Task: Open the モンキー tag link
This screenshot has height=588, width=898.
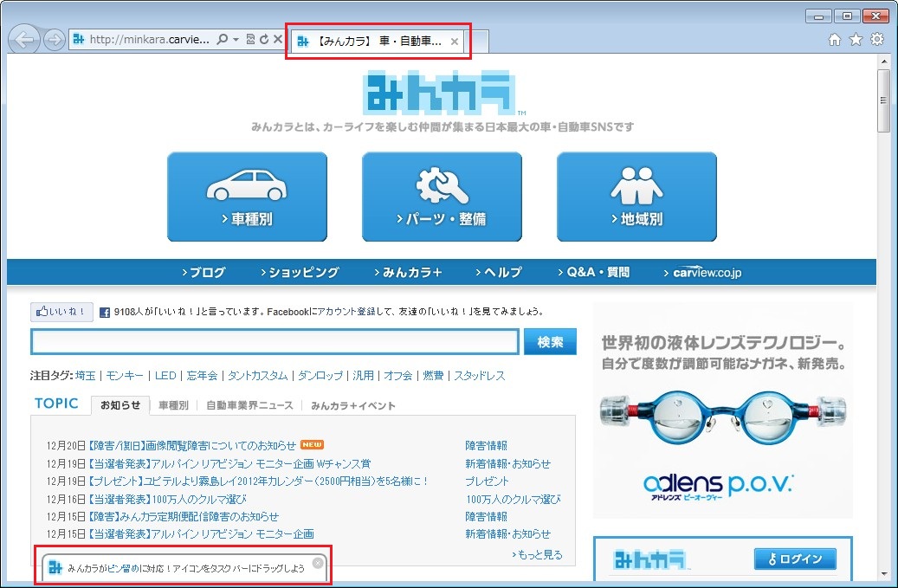Action: click(125, 376)
